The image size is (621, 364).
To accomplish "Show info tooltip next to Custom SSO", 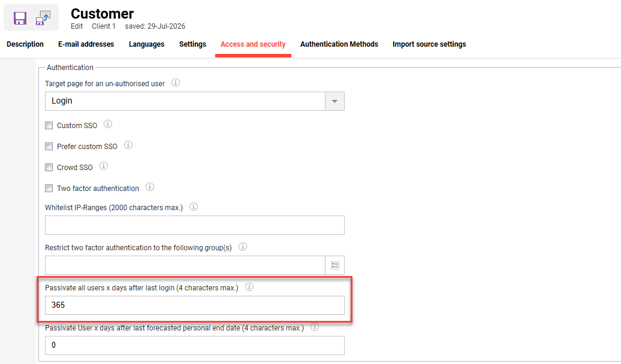I will coord(108,125).
